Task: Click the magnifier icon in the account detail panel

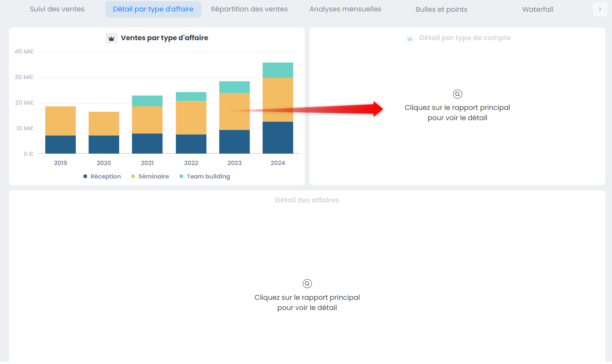Action: 457,94
